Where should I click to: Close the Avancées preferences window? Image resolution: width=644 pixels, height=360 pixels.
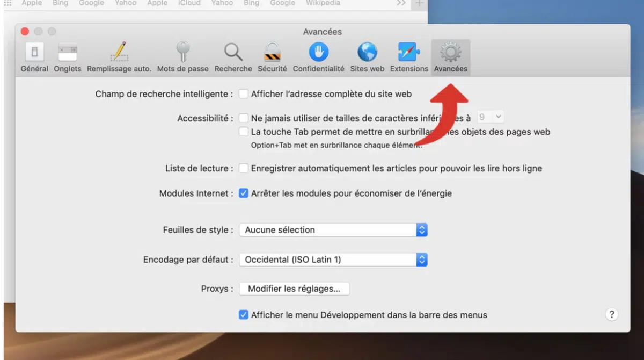point(25,32)
